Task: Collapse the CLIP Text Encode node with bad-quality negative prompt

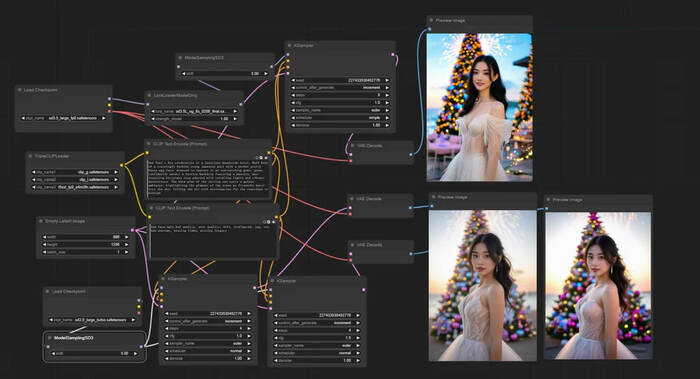Action: click(151, 208)
